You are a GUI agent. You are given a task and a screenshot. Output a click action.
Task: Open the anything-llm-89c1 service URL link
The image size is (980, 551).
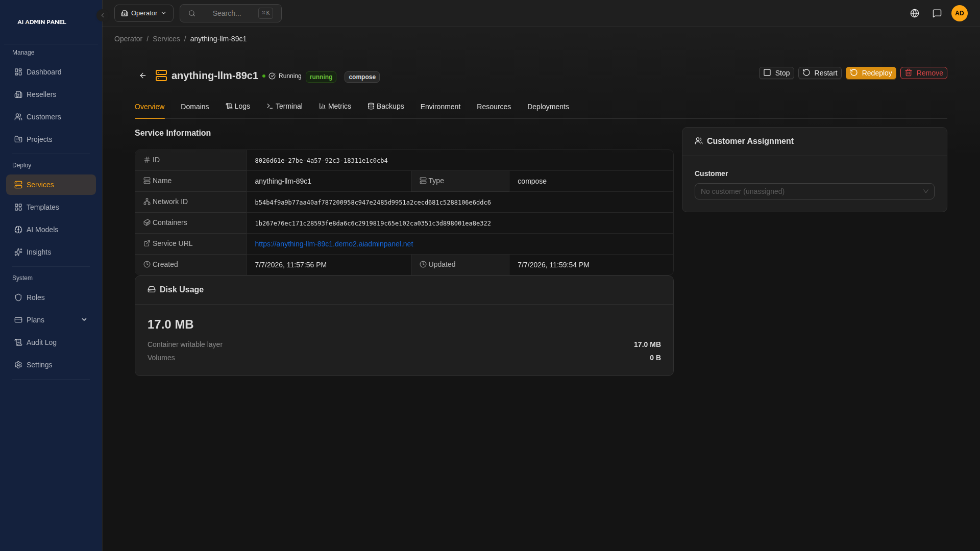[x=334, y=244]
